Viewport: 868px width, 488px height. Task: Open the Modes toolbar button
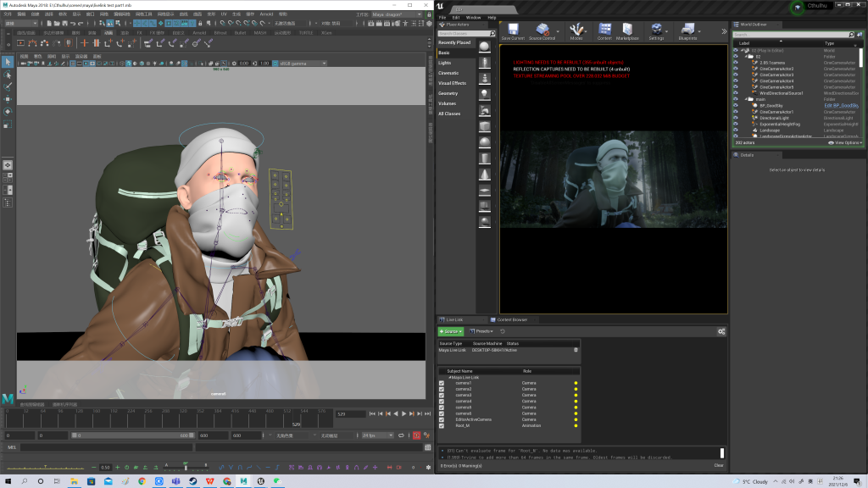[576, 31]
